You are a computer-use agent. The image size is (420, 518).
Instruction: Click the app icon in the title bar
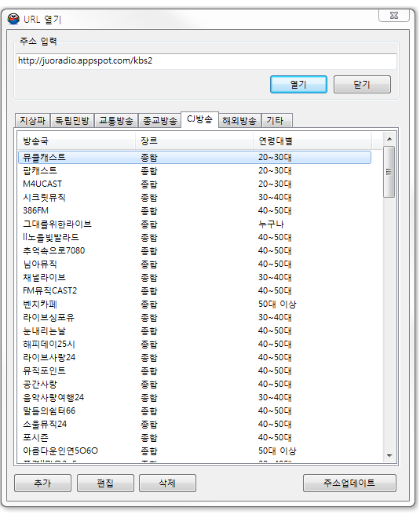[13, 19]
